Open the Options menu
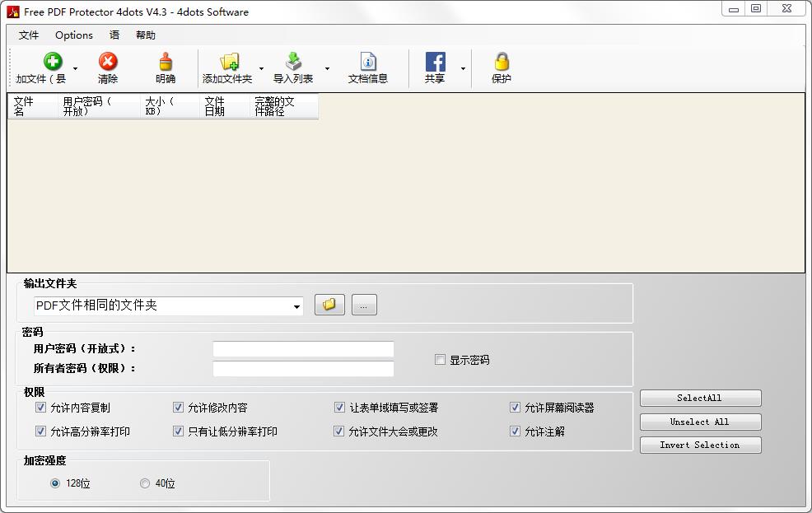 click(x=74, y=35)
